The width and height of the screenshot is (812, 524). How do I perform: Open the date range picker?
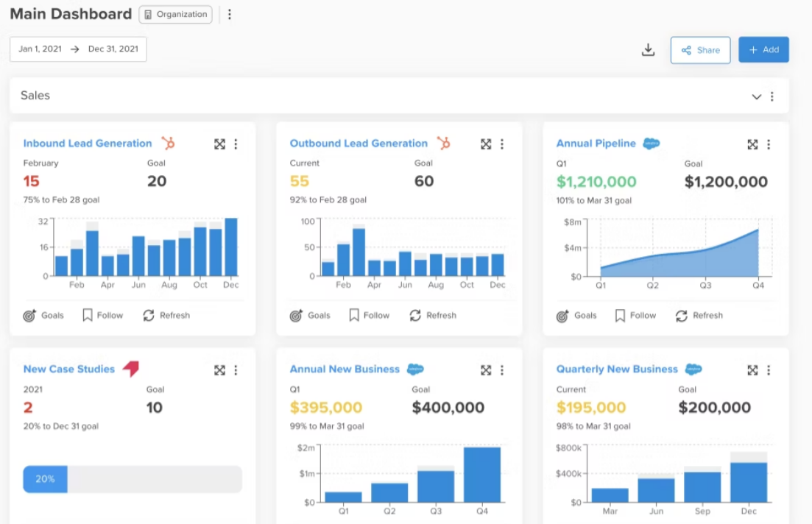pos(78,49)
